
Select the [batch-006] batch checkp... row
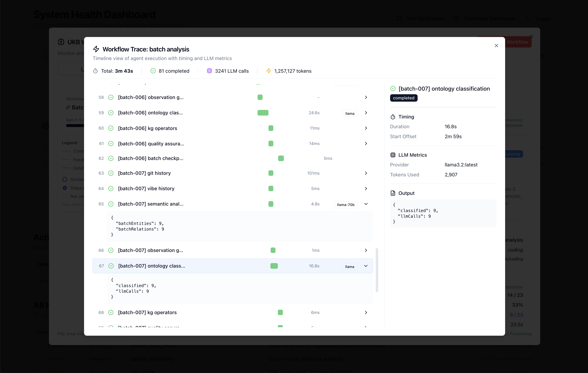pyautogui.click(x=233, y=158)
